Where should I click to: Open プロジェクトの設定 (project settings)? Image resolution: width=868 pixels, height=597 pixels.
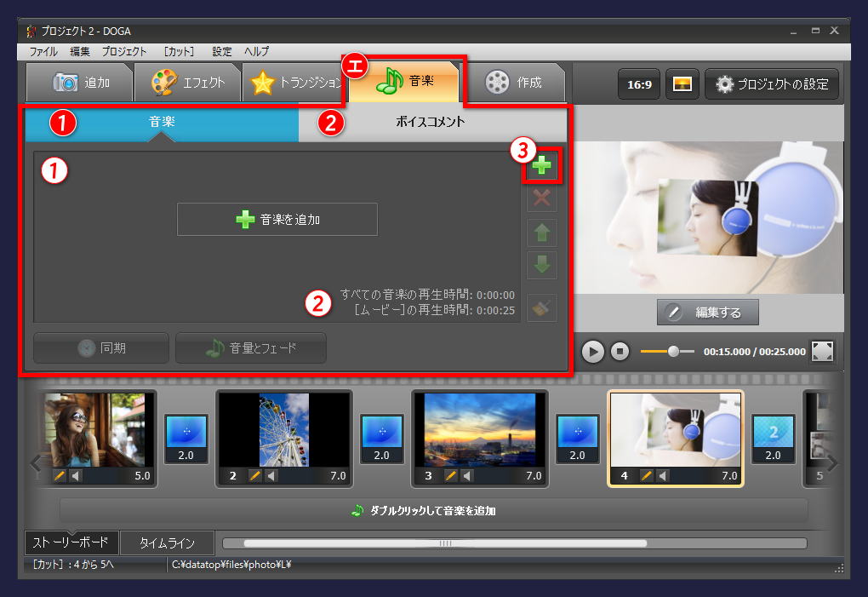[x=770, y=83]
